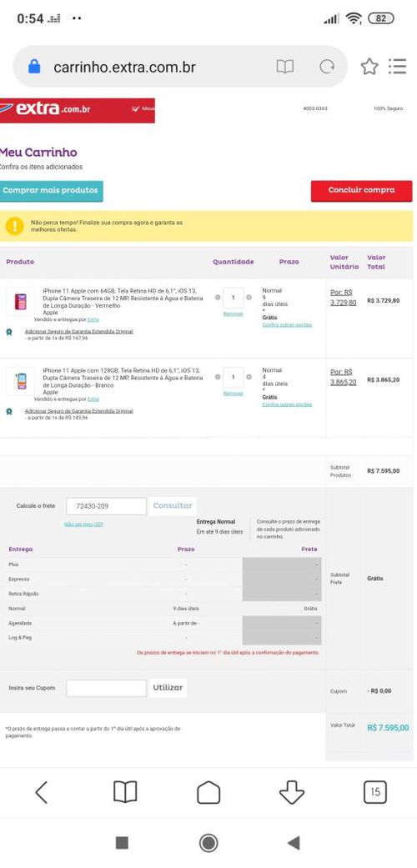Go to browser home icon
Image resolution: width=417 pixels, height=868 pixels.
click(208, 792)
